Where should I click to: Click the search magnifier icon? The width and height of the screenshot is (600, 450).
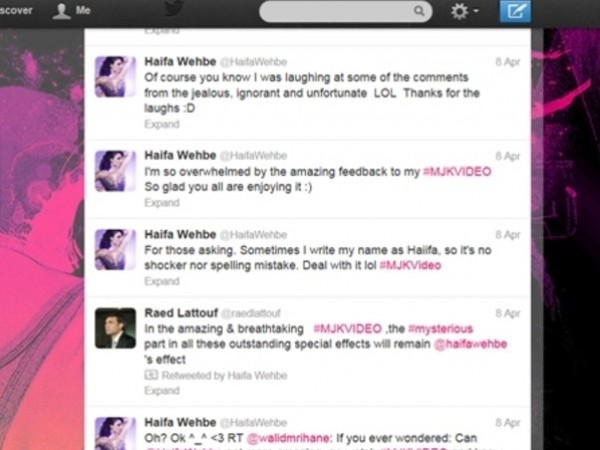pyautogui.click(x=419, y=11)
